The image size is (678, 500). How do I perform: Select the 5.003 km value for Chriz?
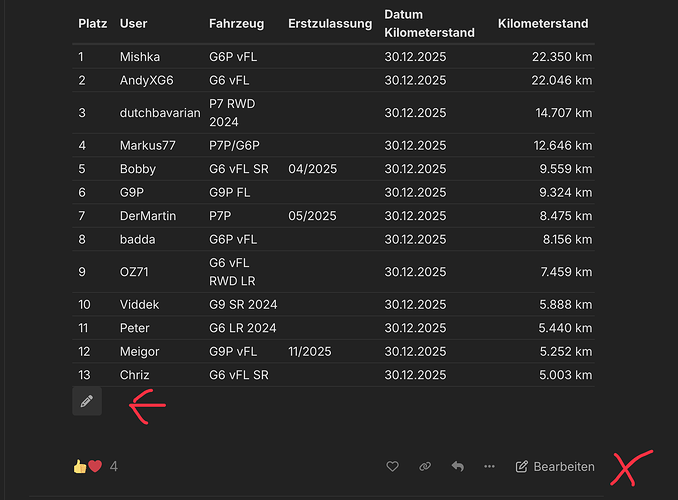(x=565, y=375)
